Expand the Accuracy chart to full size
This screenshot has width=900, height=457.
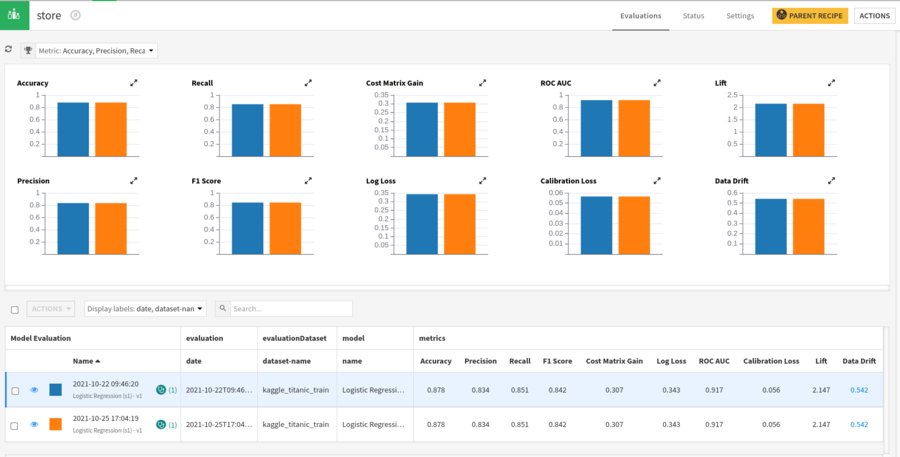[134, 83]
